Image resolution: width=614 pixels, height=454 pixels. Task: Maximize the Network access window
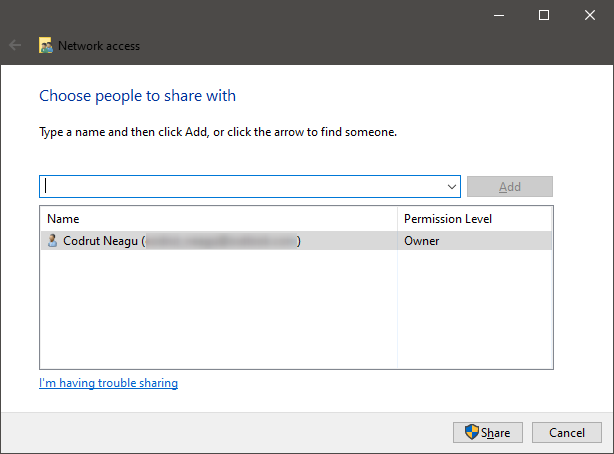[x=544, y=15]
